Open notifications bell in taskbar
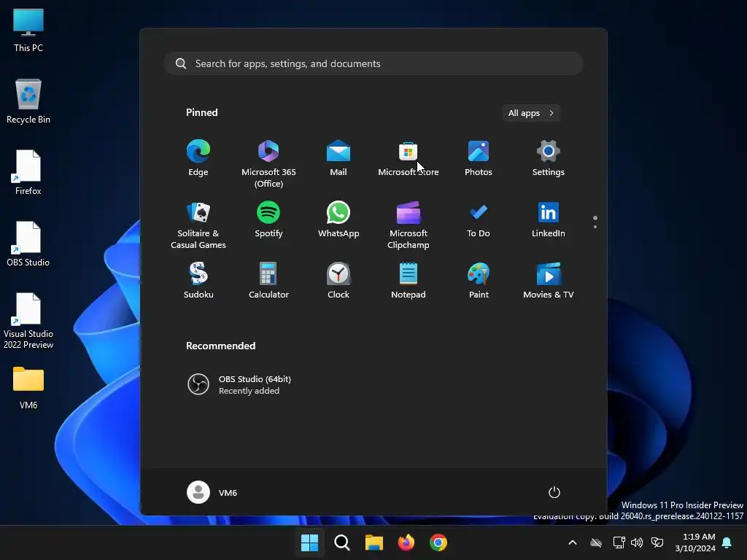Screen dimensions: 747x560 click(x=727, y=542)
